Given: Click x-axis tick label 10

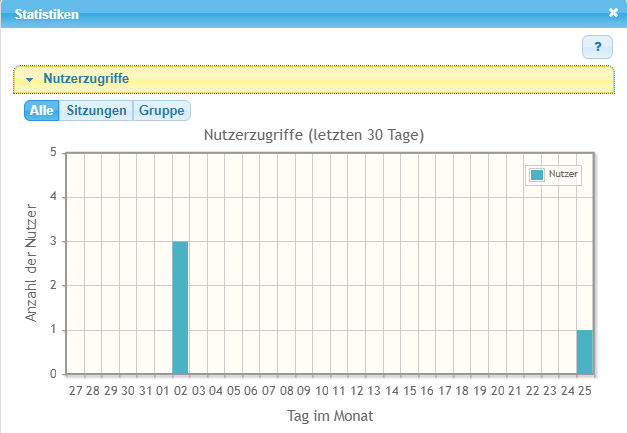Looking at the screenshot, I should click(321, 391).
